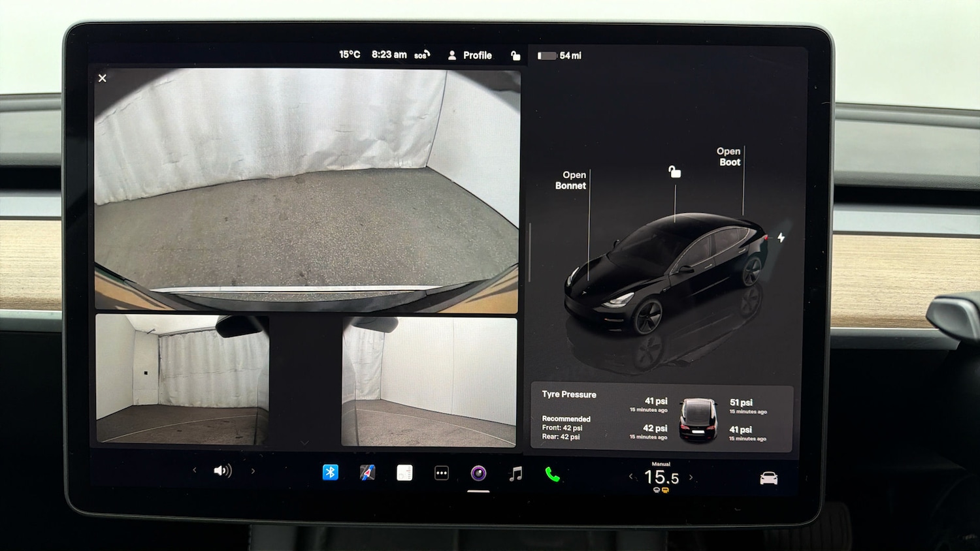Collapse the camera view with the down chevron

(x=304, y=442)
